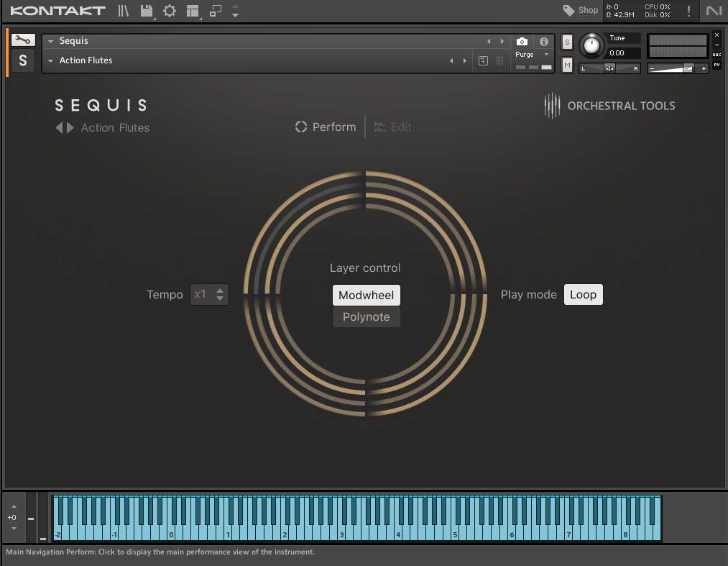Click the minimize rack view icon
The image size is (728, 566).
coord(216,10)
